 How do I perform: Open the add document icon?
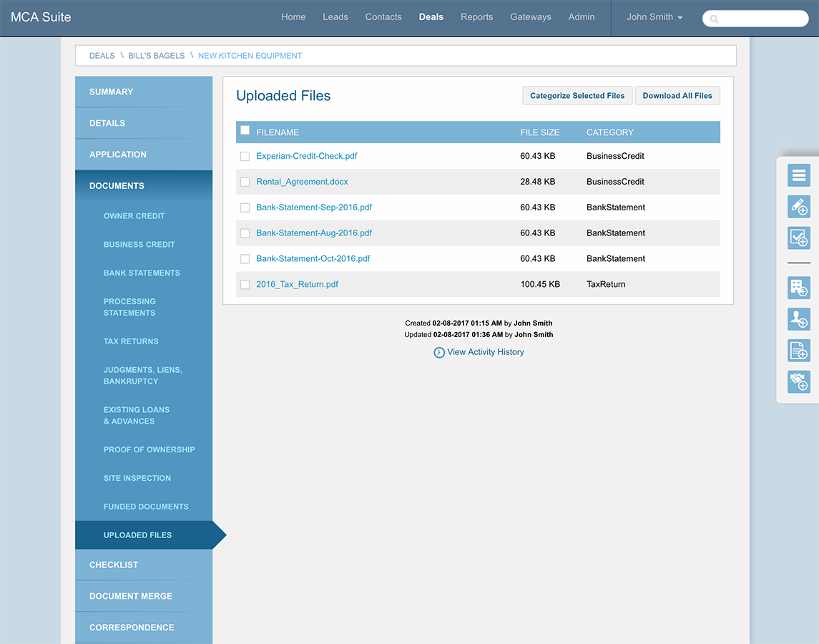pos(798,350)
